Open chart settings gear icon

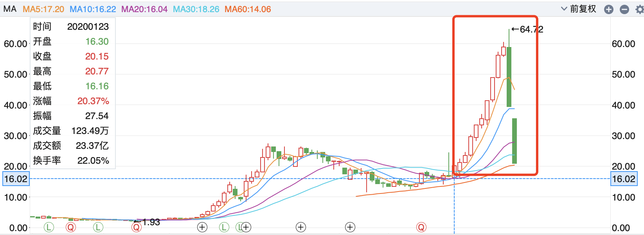(x=640, y=9)
